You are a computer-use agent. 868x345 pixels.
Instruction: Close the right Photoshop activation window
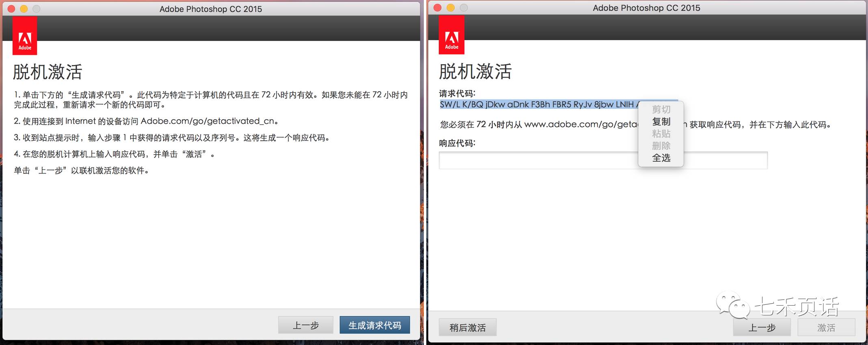point(437,8)
